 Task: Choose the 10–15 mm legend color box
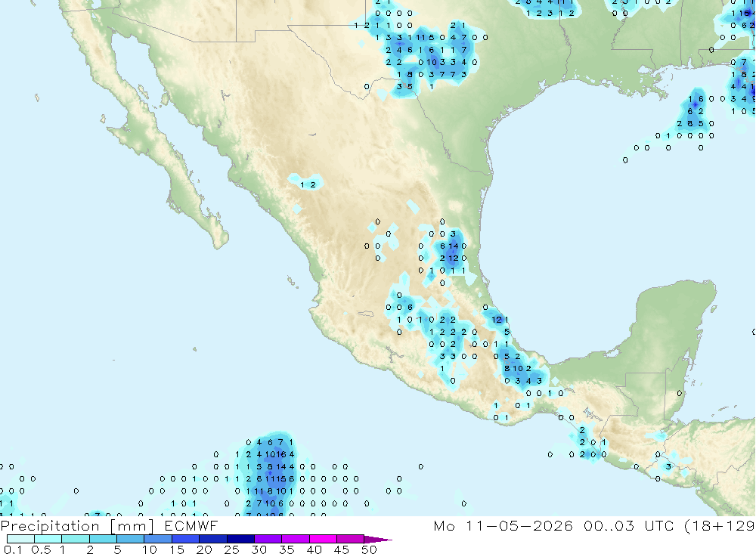(158, 539)
